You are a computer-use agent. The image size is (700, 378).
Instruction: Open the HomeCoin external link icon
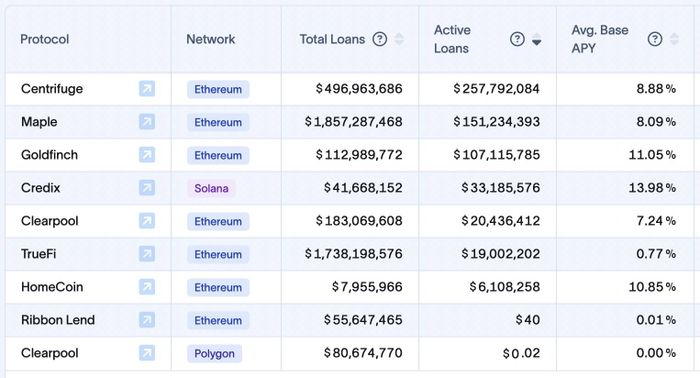tap(147, 287)
